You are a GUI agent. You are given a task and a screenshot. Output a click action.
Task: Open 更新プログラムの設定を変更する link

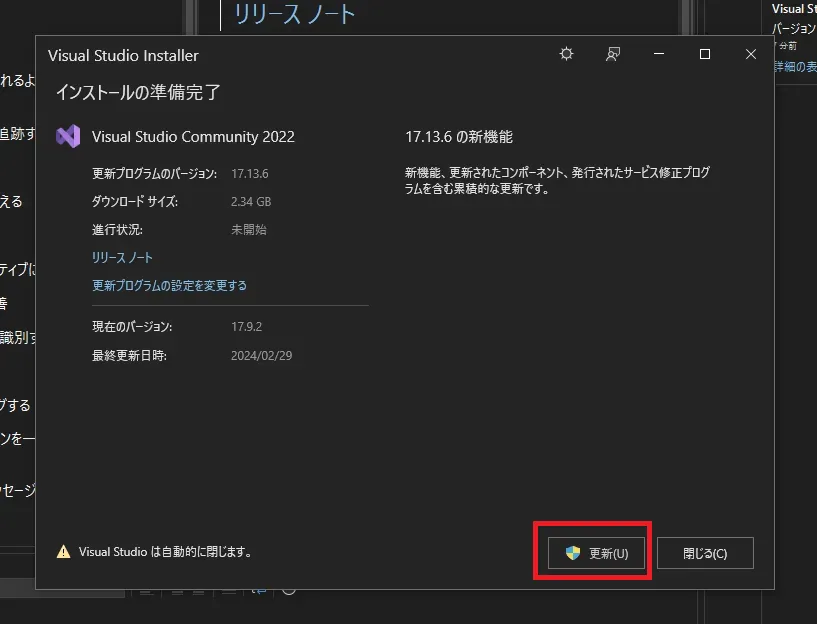(169, 285)
